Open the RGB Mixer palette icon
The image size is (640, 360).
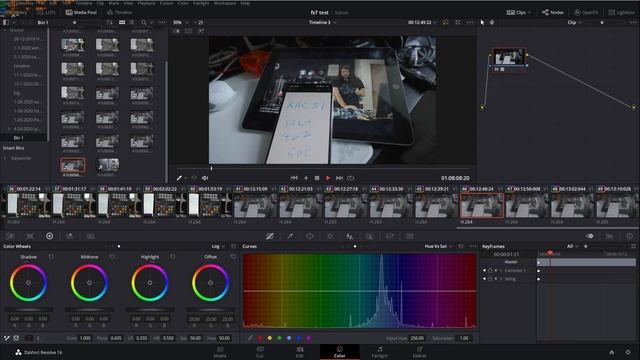[x=70, y=236]
